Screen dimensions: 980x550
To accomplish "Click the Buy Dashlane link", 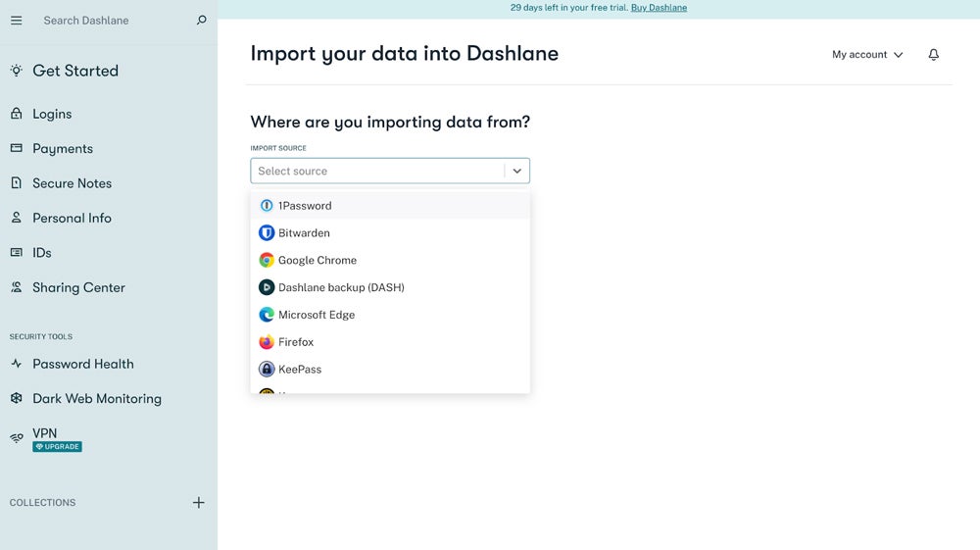I will tap(659, 8).
